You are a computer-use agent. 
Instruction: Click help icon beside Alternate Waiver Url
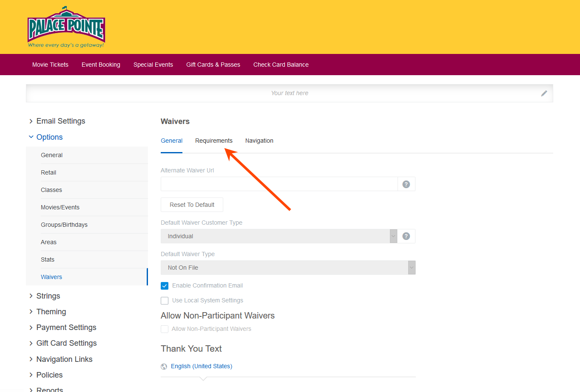[x=406, y=184]
